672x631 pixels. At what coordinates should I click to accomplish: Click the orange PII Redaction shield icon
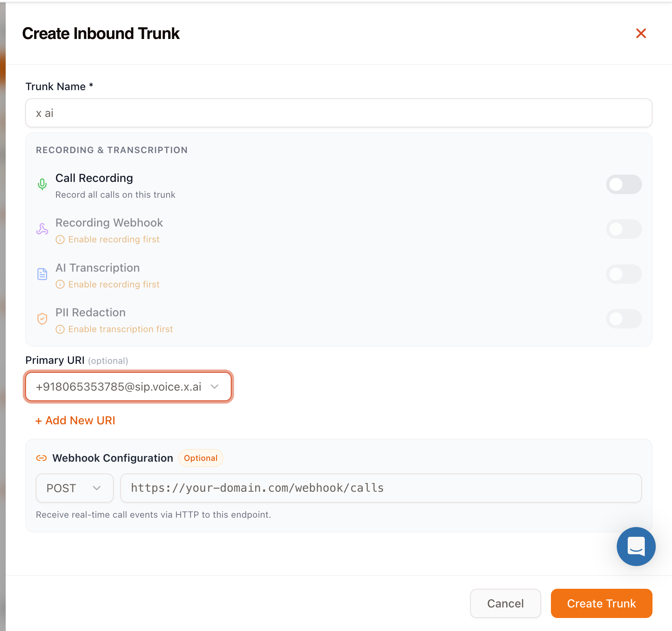[x=42, y=319]
